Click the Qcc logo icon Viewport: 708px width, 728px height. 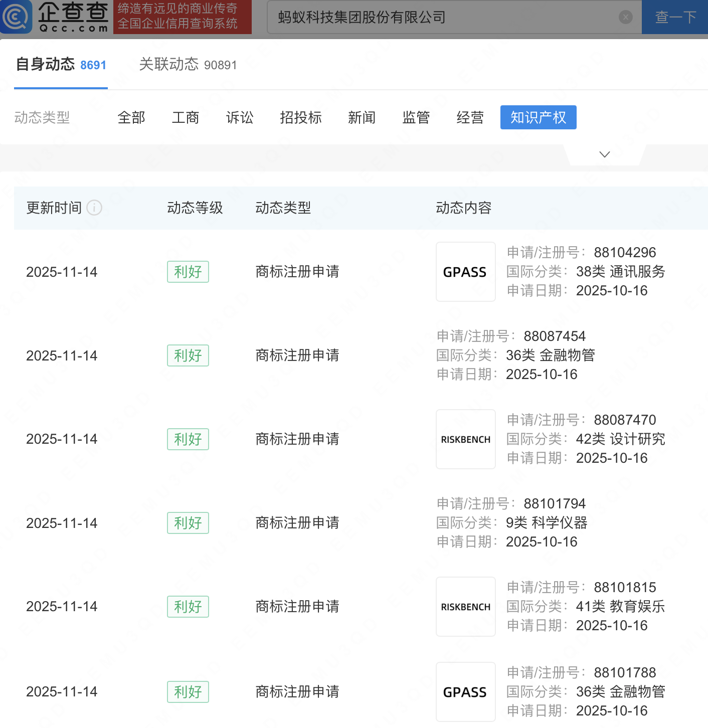tap(16, 17)
